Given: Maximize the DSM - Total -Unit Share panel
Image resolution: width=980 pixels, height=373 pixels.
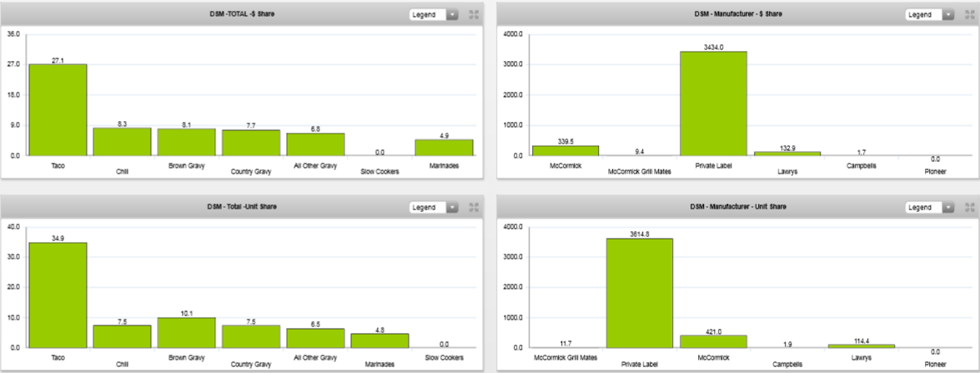Looking at the screenshot, I should tap(474, 207).
